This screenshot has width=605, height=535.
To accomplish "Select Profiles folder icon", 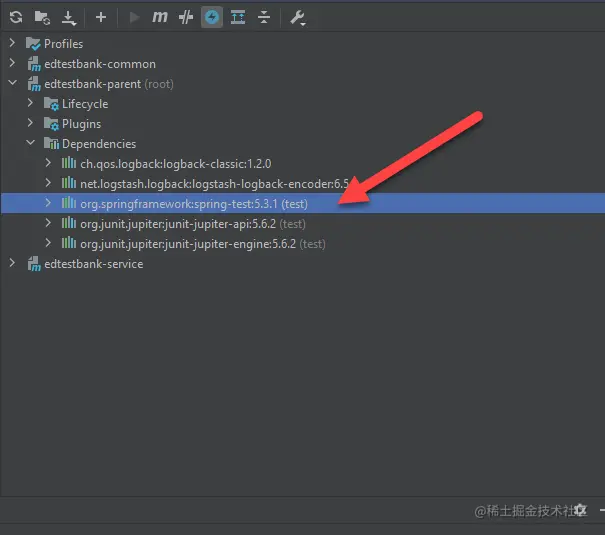I will coord(33,44).
